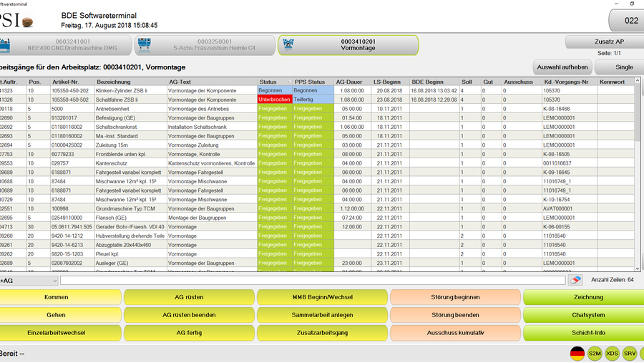Select row Klinken-Zylinder ZSB li

pos(317,90)
